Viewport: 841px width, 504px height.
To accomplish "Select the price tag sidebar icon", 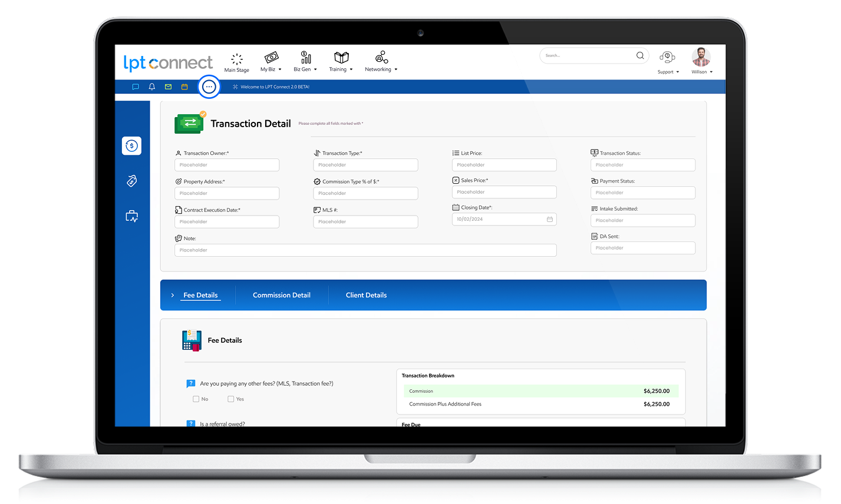I will click(x=132, y=181).
